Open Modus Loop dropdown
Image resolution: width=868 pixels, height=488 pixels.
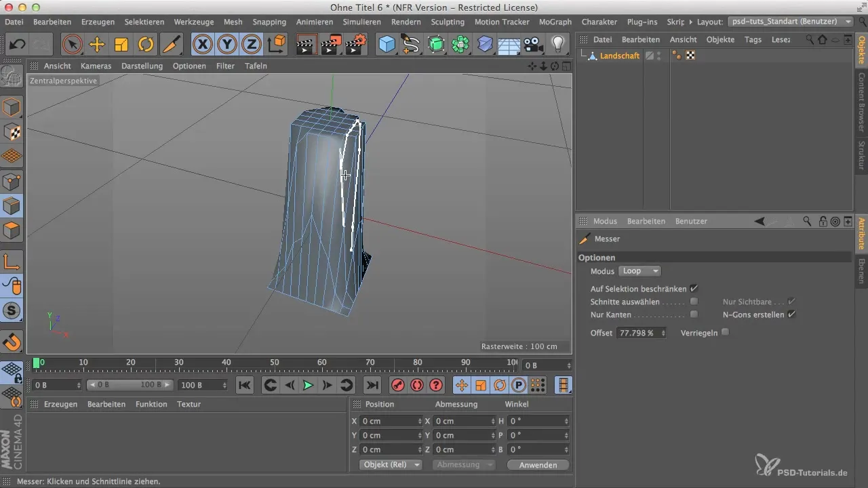640,271
